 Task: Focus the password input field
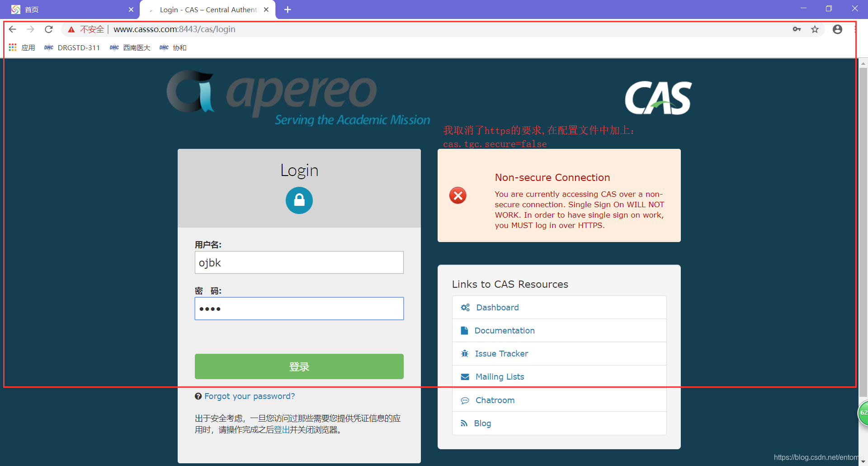click(299, 309)
